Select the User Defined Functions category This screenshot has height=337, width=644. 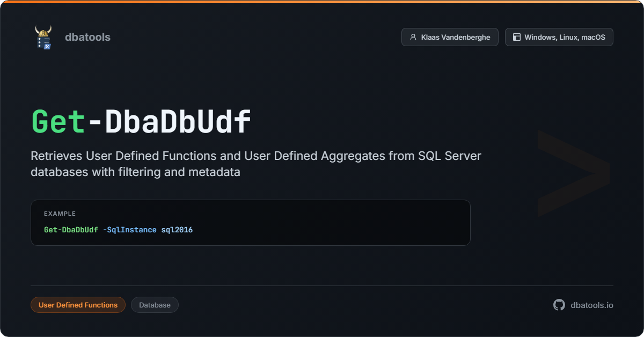(78, 305)
